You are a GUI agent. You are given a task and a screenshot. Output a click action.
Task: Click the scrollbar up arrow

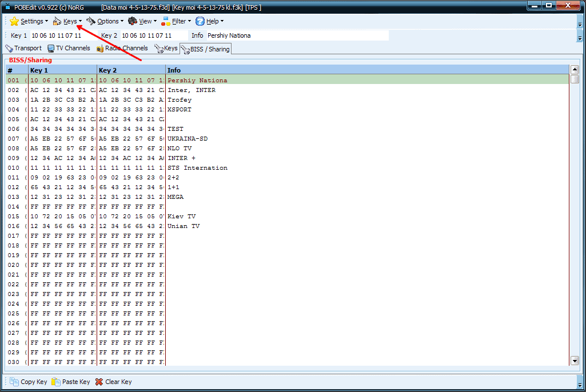575,70
